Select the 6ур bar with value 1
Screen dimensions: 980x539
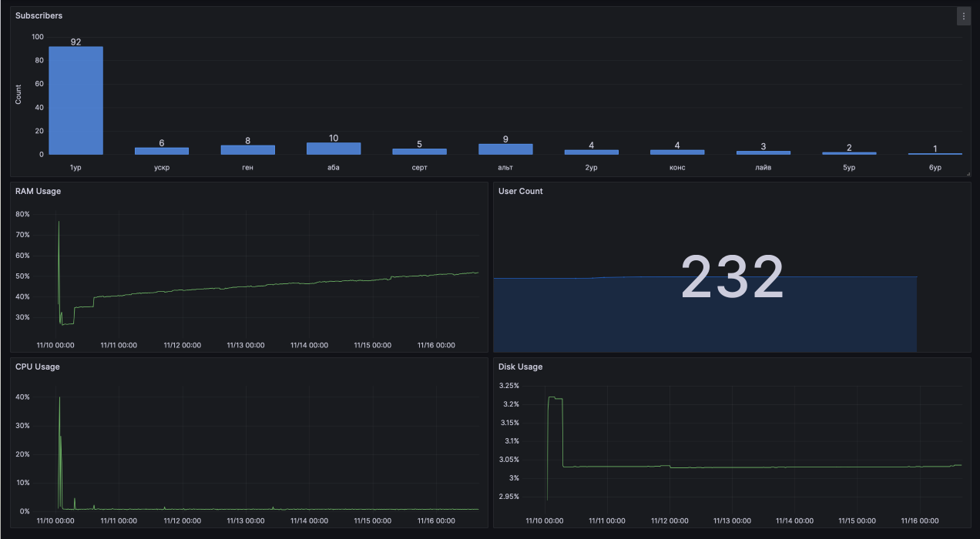tap(935, 154)
